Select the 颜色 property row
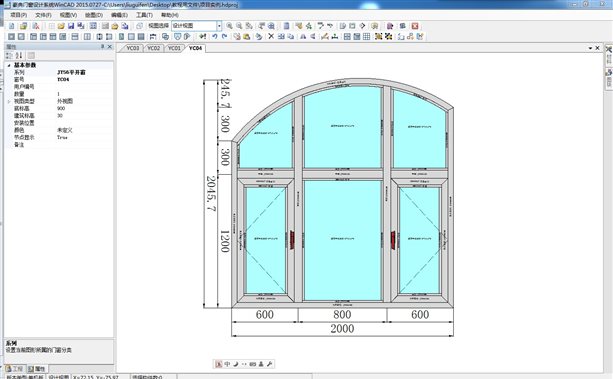Viewport: 613px width, 379px height. click(x=59, y=130)
